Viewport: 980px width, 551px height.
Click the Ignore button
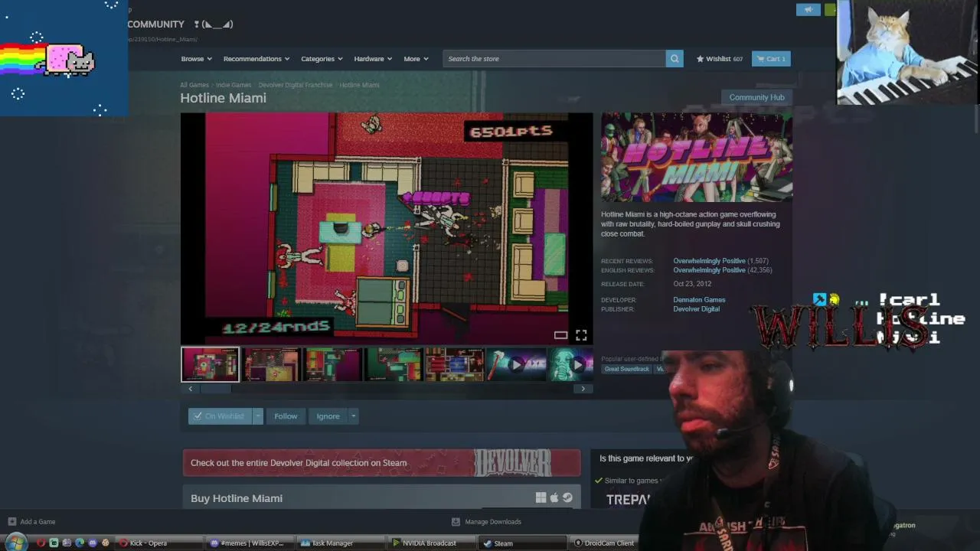point(328,416)
